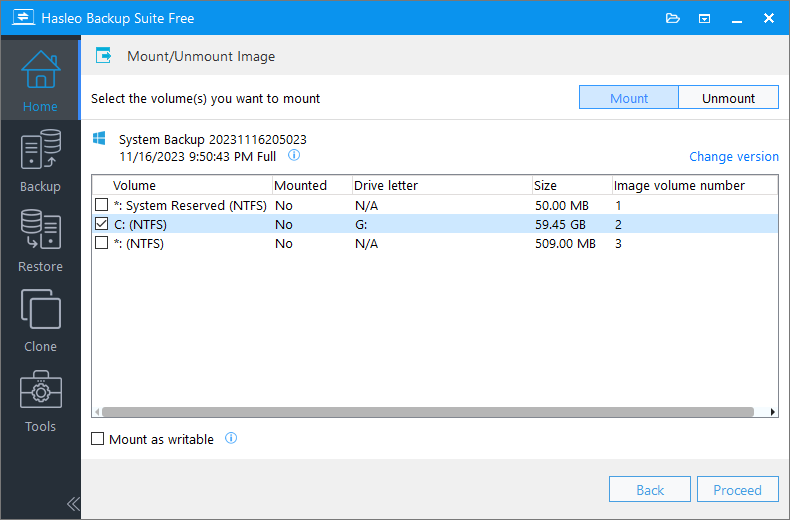The height and width of the screenshot is (520, 790).
Task: Collapse the sidebar with double-chevron icon
Action: pyautogui.click(x=73, y=503)
